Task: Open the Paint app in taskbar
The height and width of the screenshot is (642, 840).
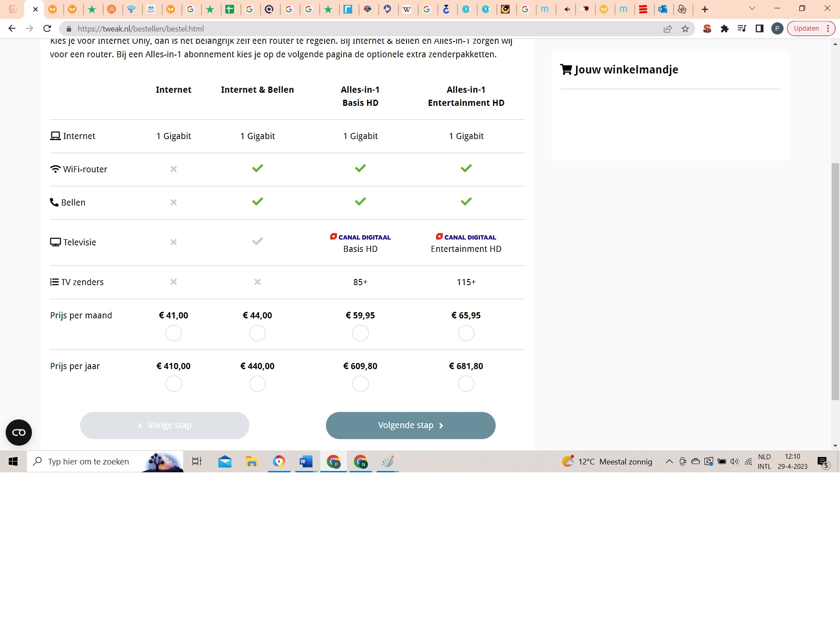Action: [388, 461]
